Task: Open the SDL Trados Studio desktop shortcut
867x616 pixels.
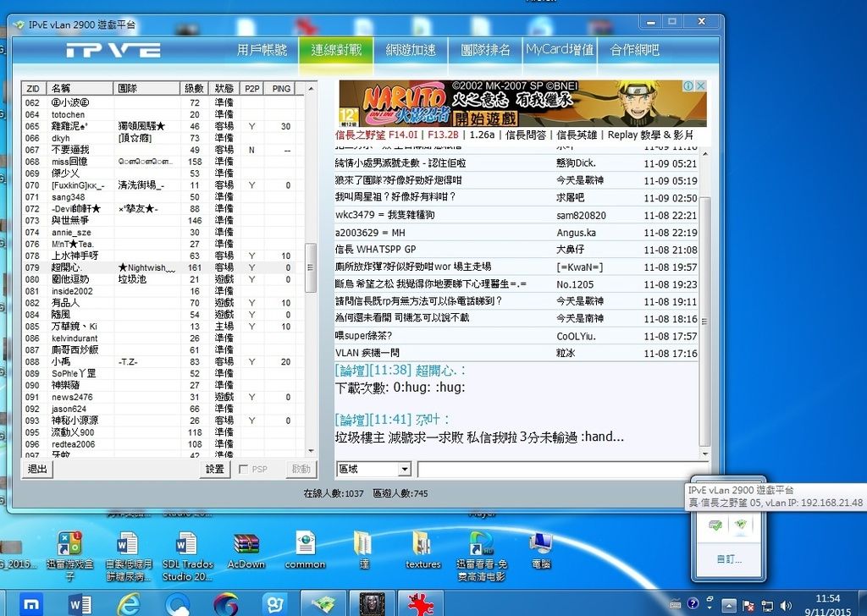Action: click(x=186, y=554)
